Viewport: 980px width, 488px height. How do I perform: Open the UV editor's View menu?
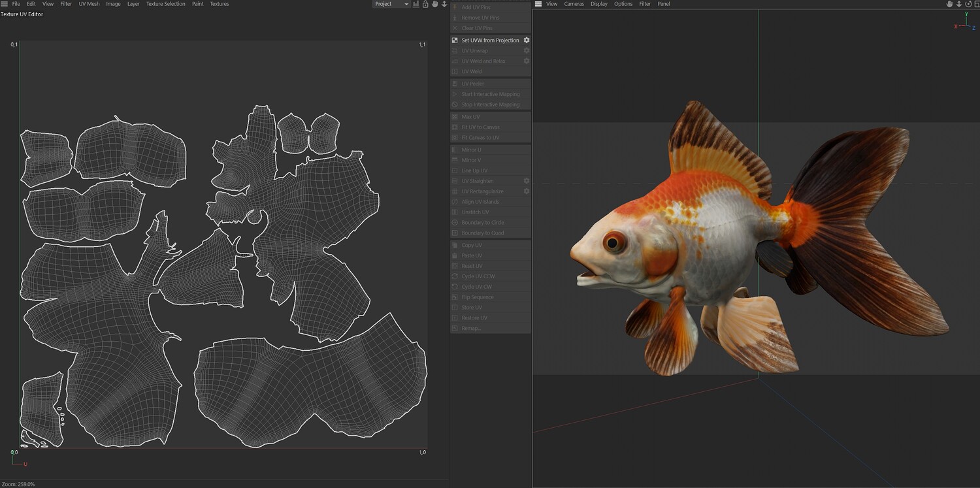[x=48, y=4]
